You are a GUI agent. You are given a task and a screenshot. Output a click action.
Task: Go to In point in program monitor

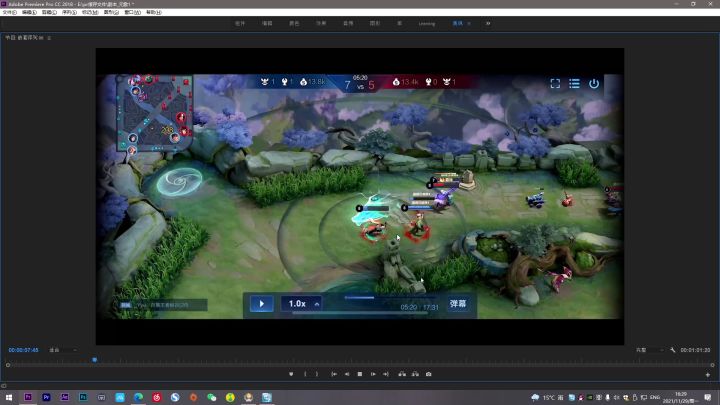334,374
